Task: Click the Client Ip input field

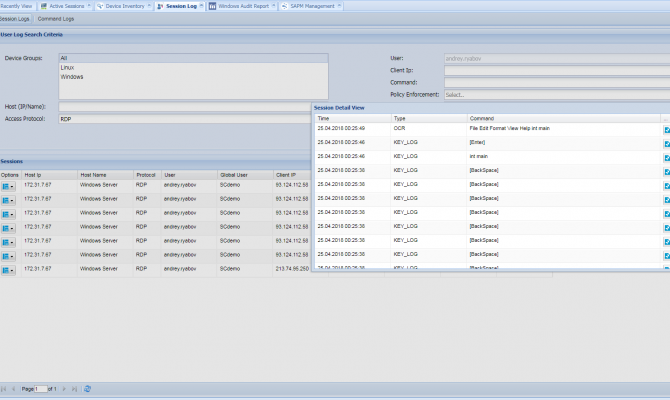Action: click(x=557, y=71)
